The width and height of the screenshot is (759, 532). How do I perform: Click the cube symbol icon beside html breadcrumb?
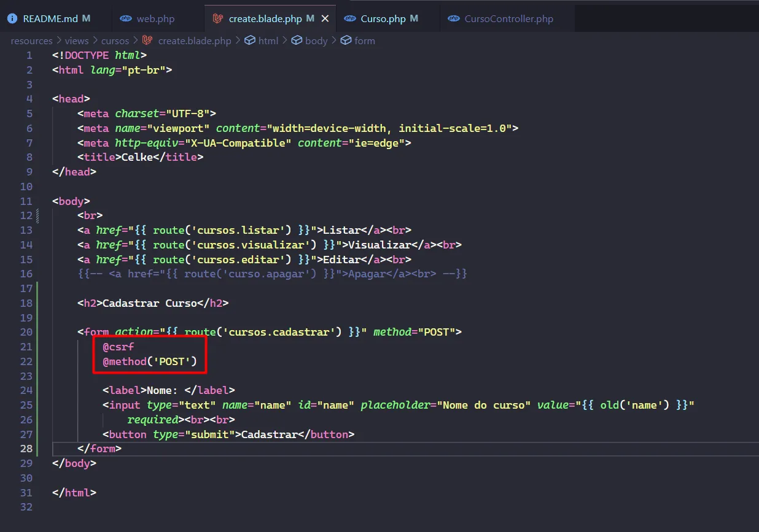pos(250,40)
